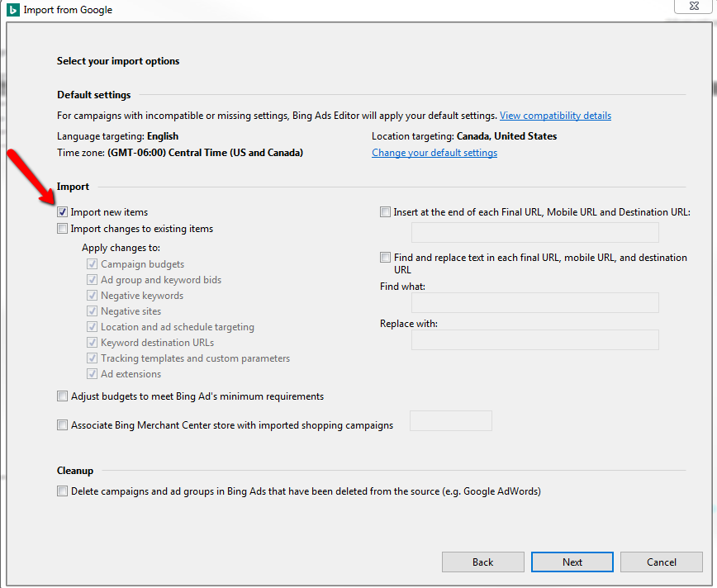
Task: Toggle the Negative keywords checkbox
Action: tap(92, 296)
